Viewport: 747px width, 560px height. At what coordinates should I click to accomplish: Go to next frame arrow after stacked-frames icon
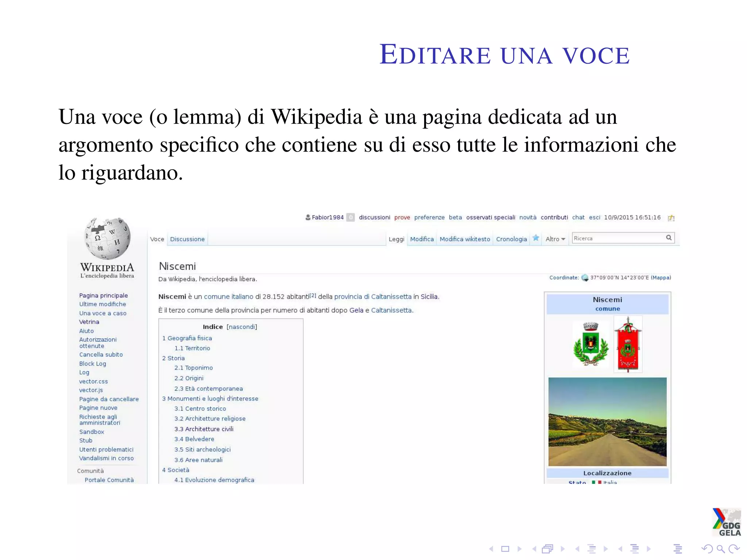pyautogui.click(x=562, y=549)
